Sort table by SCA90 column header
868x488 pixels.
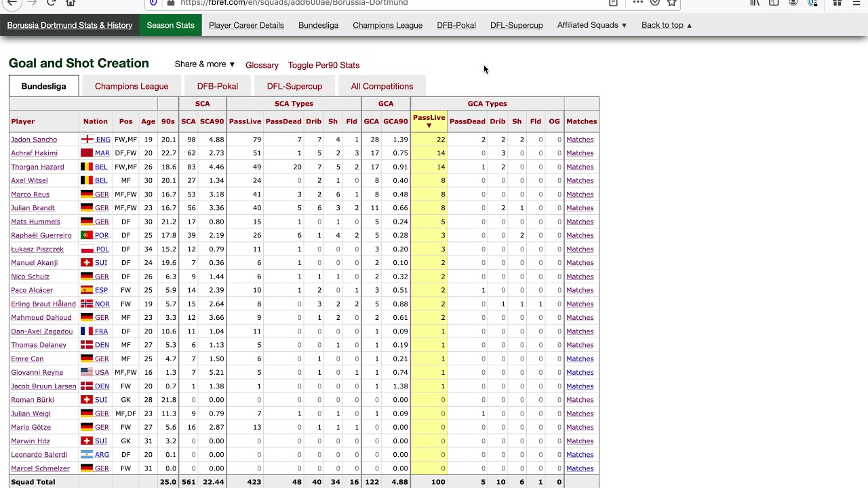[x=212, y=121]
